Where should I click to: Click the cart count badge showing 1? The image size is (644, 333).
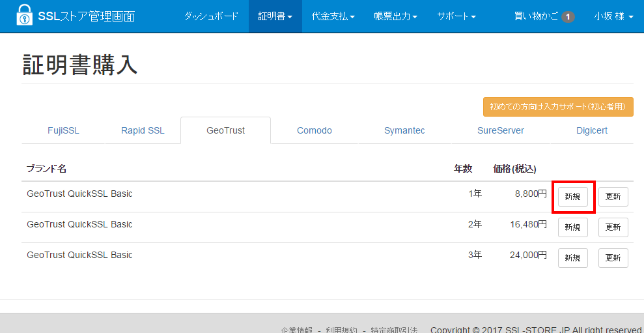(x=568, y=17)
